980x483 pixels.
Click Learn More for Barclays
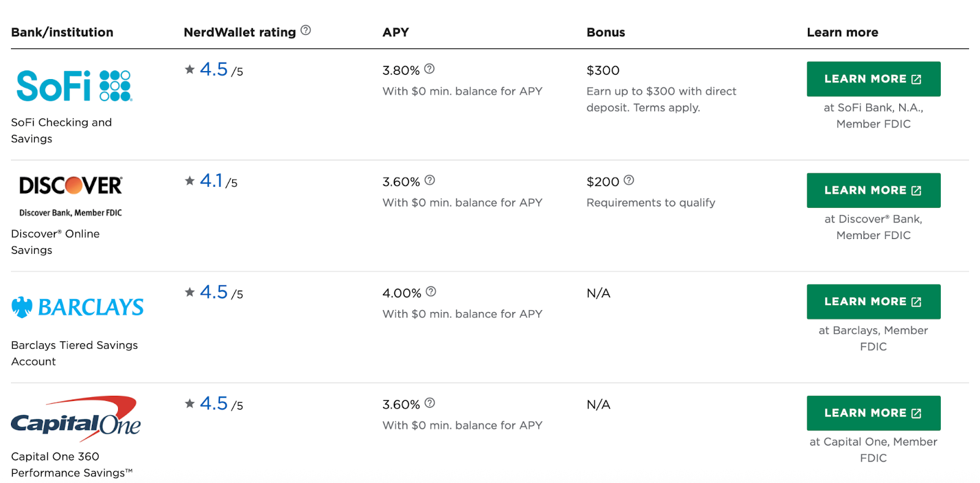(873, 302)
